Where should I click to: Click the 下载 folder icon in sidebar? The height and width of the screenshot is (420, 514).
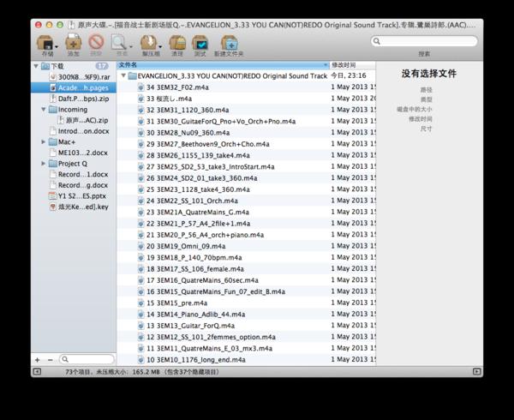45,66
